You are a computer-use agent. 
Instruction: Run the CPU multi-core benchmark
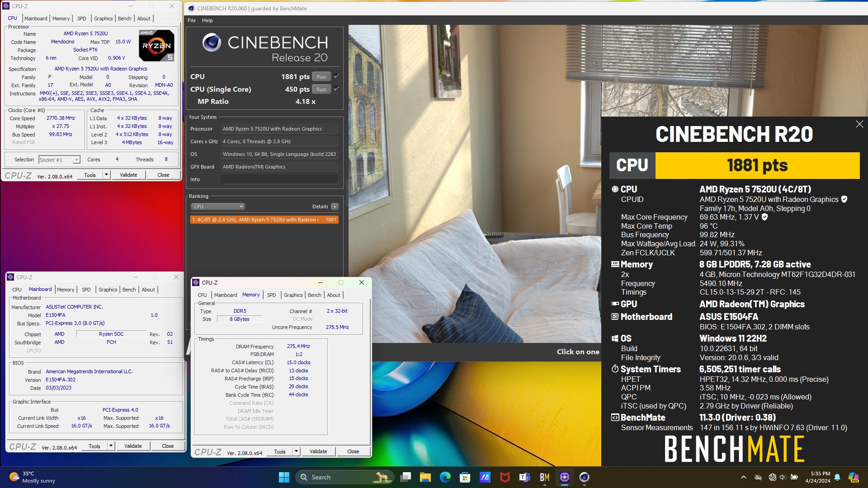(x=321, y=77)
